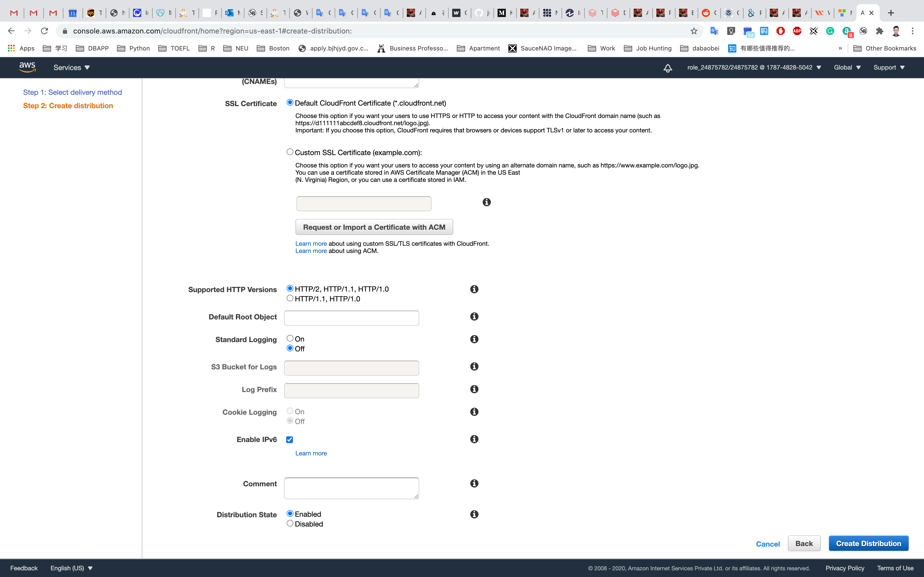Open the notifications bell icon

coord(667,68)
